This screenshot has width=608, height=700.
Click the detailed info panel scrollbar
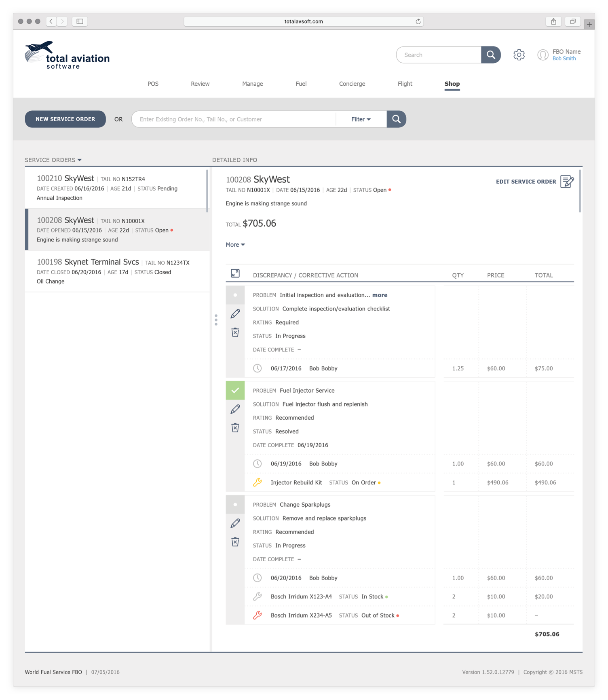[x=580, y=191]
